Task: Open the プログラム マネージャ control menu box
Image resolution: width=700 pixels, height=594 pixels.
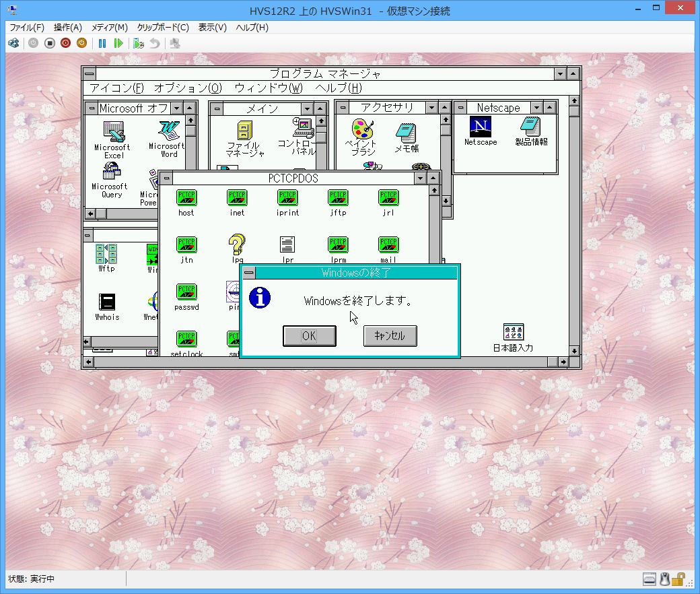Action: point(90,73)
